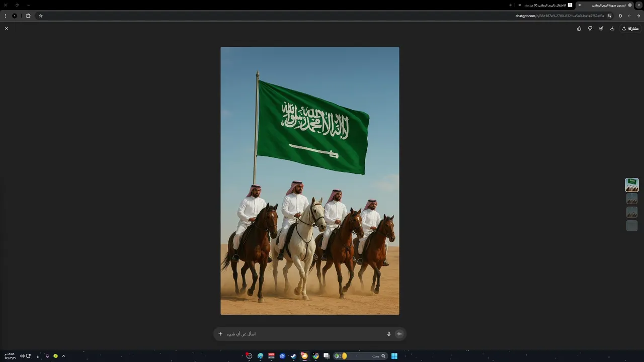Select the first flag thumbnail in sidebar
The image size is (644, 362).
632,185
